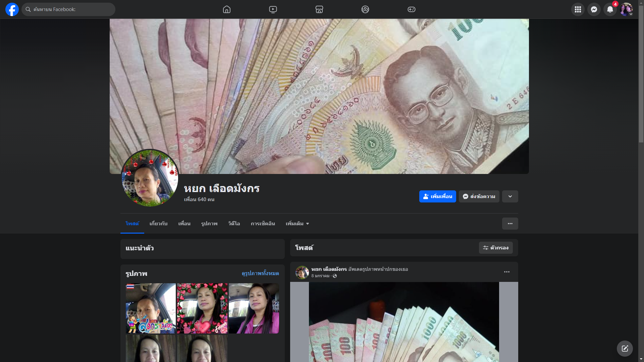Open the Messenger icon in top bar
The height and width of the screenshot is (362, 644).
pyautogui.click(x=594, y=9)
